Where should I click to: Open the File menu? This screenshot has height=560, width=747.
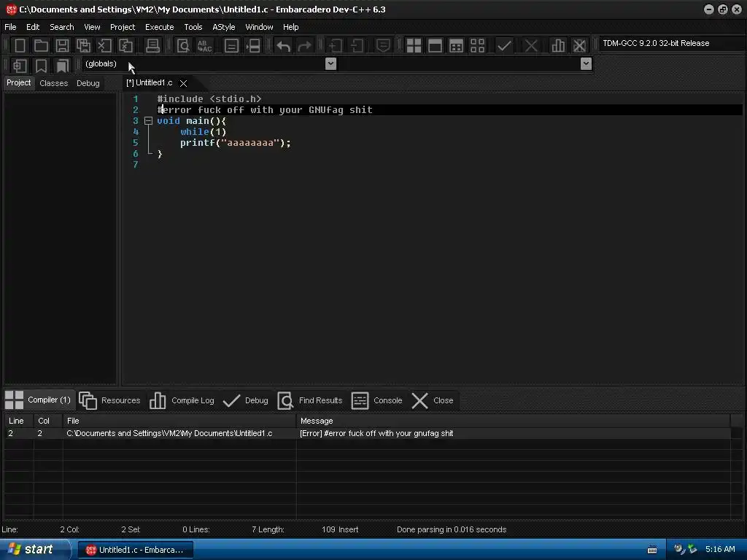[x=10, y=27]
